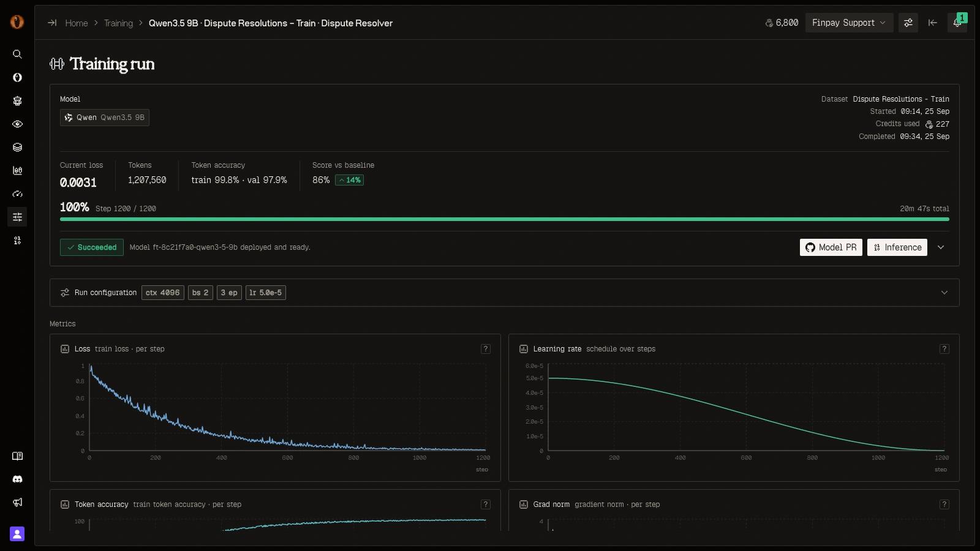Click the Succeeded status badge

pos(92,247)
